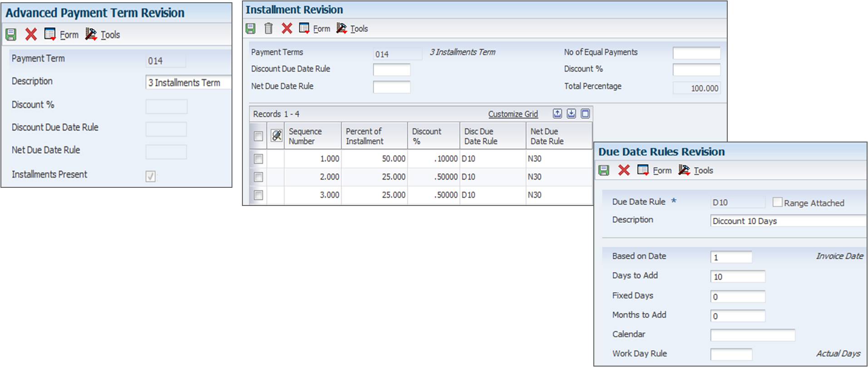The height and width of the screenshot is (367, 868).
Task: Open Tools menu in Installment Revision
Action: click(359, 29)
